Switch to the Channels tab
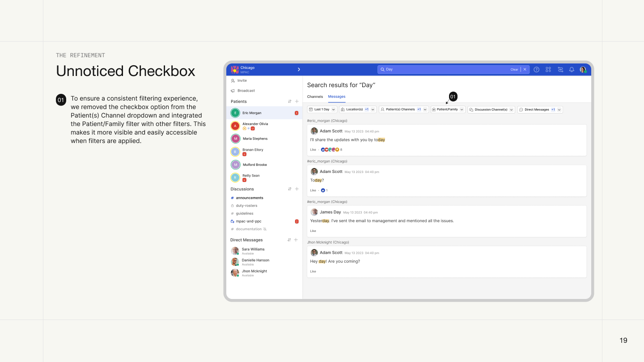The image size is (644, 362). [315, 97]
